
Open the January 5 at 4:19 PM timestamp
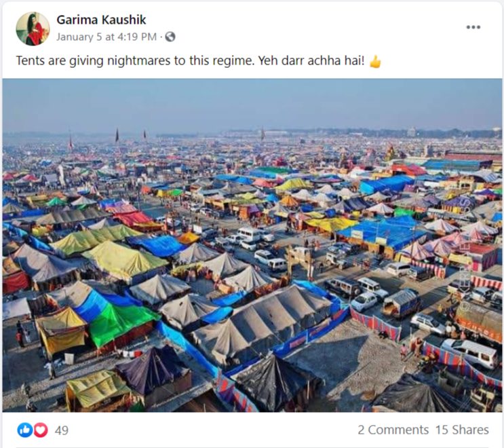pyautogui.click(x=106, y=37)
